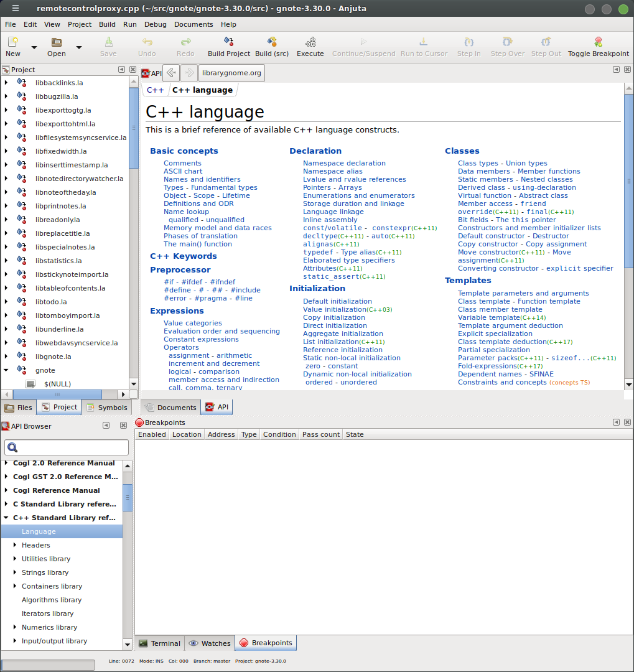Switch to the Symbols tab
This screenshot has width=634, height=672.
coord(107,408)
